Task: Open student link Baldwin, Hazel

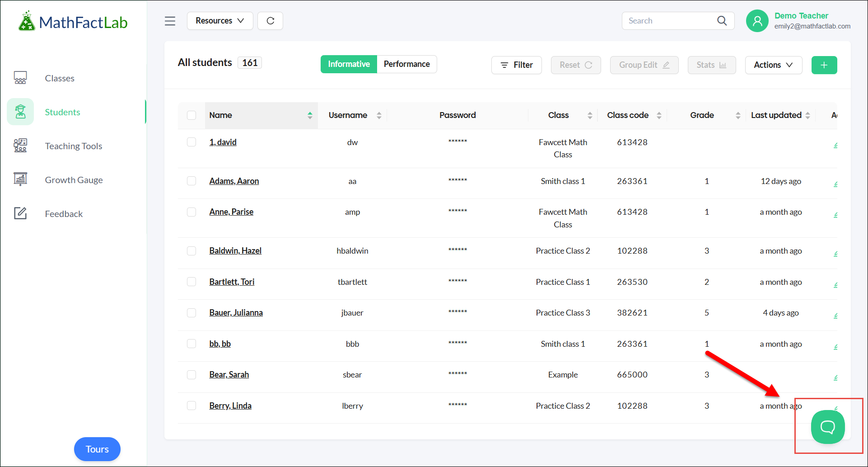Action: coord(235,251)
